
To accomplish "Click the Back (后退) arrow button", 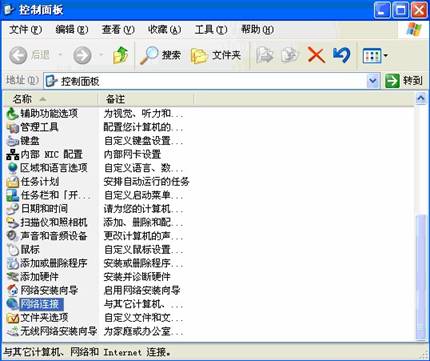I will 18,55.
